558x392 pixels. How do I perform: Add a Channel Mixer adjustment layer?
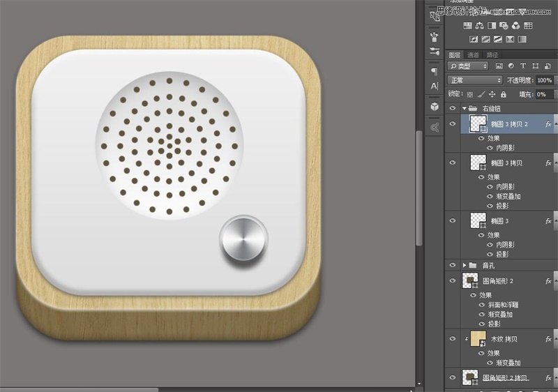(516, 25)
